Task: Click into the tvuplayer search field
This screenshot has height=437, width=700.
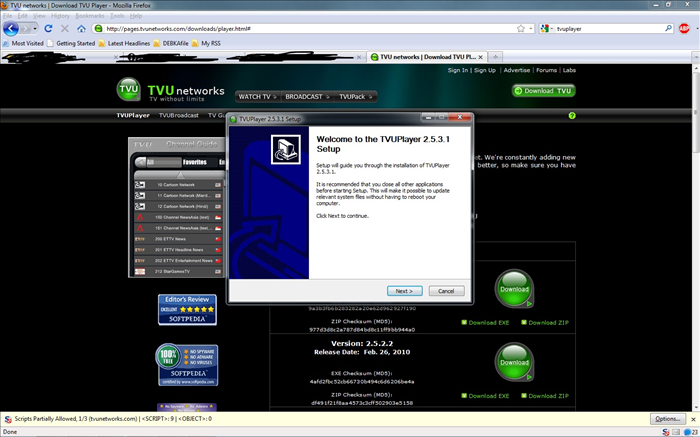Action: pyautogui.click(x=609, y=29)
